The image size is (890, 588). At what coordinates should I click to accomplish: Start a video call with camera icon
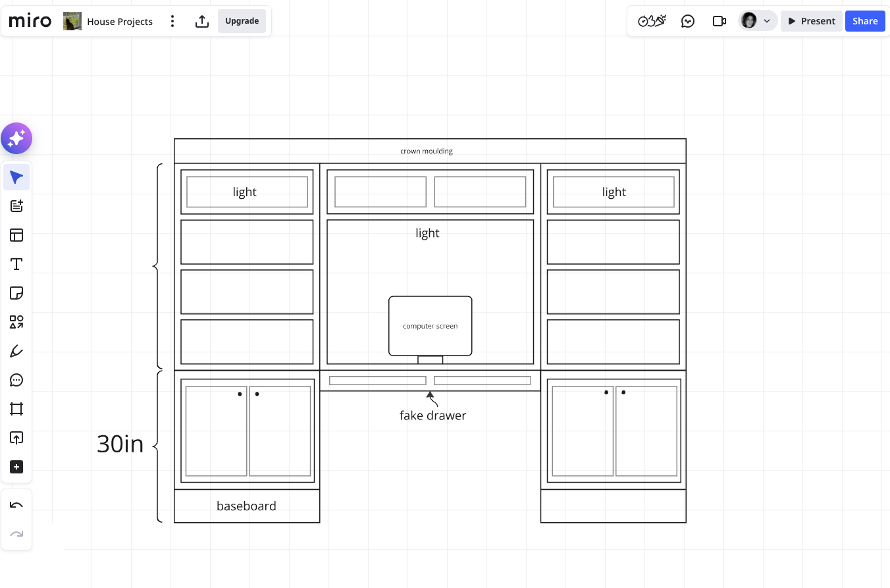(719, 20)
